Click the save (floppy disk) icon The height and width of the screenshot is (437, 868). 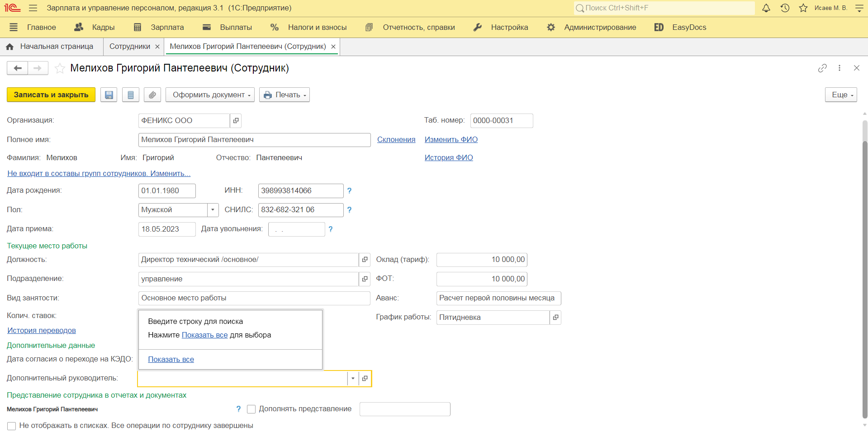(x=109, y=95)
